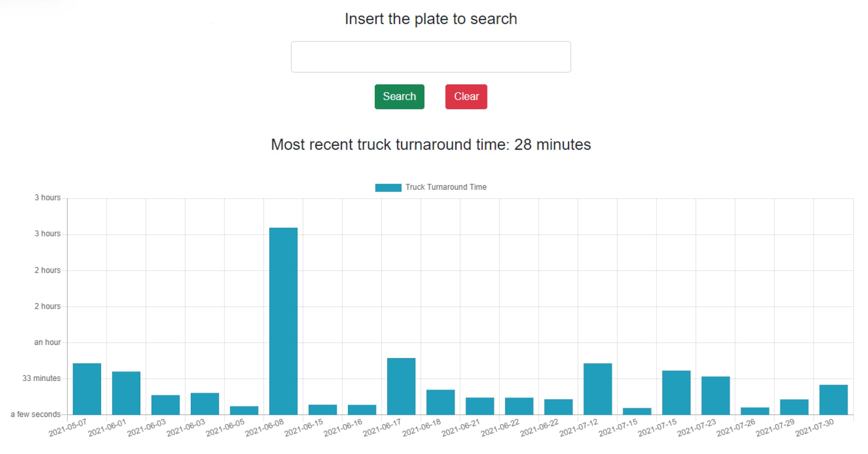Click the bar for 2021-06-16
This screenshot has height=454, width=868.
362,409
